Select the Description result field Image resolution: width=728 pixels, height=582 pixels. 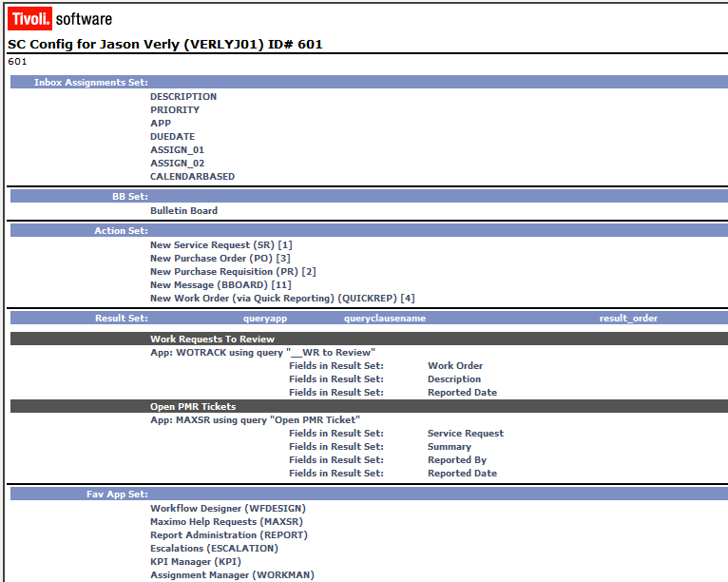(x=454, y=379)
